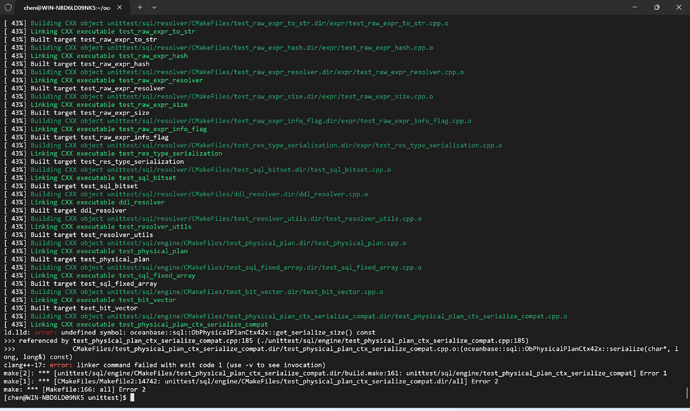Viewport: 690px width, 411px height.
Task: Click 'Built target test_resolver_utils' line
Action: tap(78, 235)
